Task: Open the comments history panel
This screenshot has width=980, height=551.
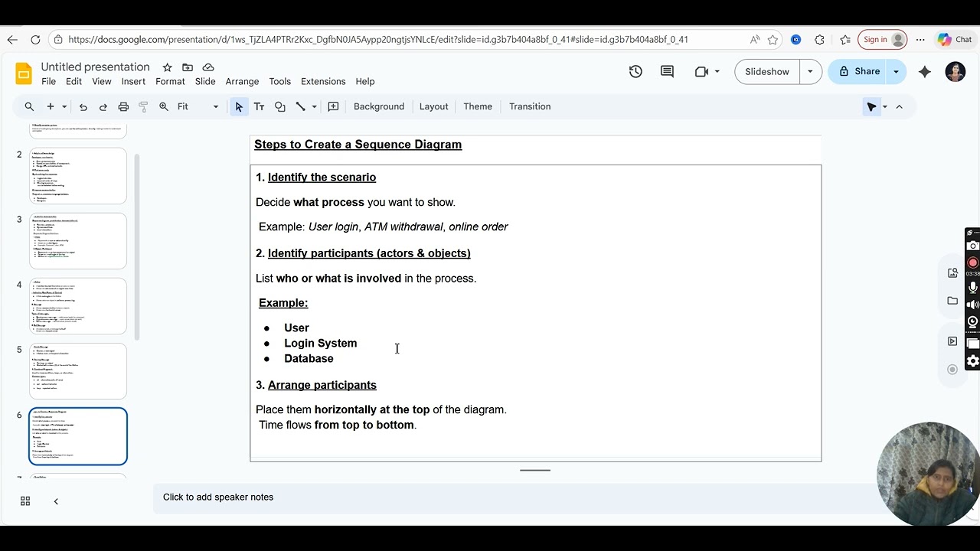Action: pos(667,71)
